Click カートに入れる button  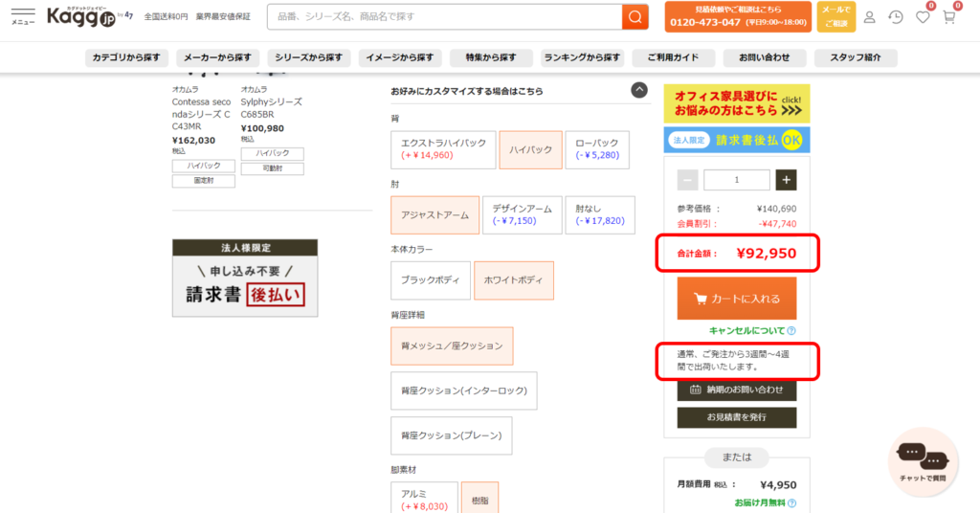pos(737,299)
